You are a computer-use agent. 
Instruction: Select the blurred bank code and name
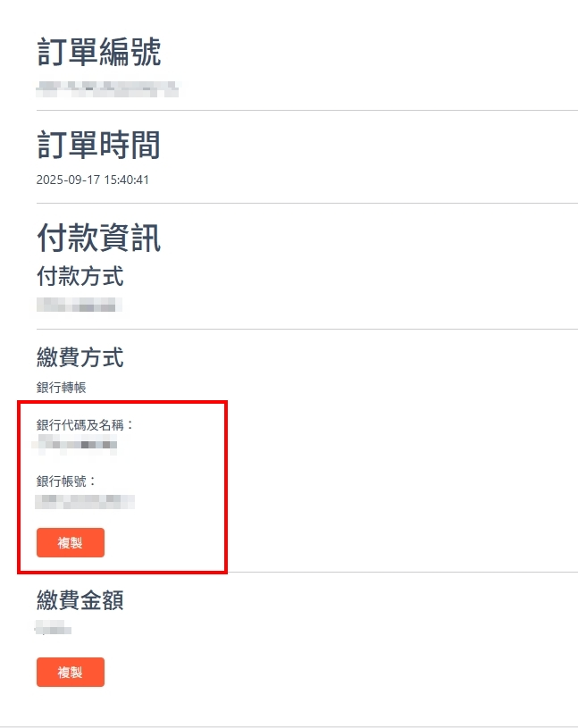[x=79, y=443]
